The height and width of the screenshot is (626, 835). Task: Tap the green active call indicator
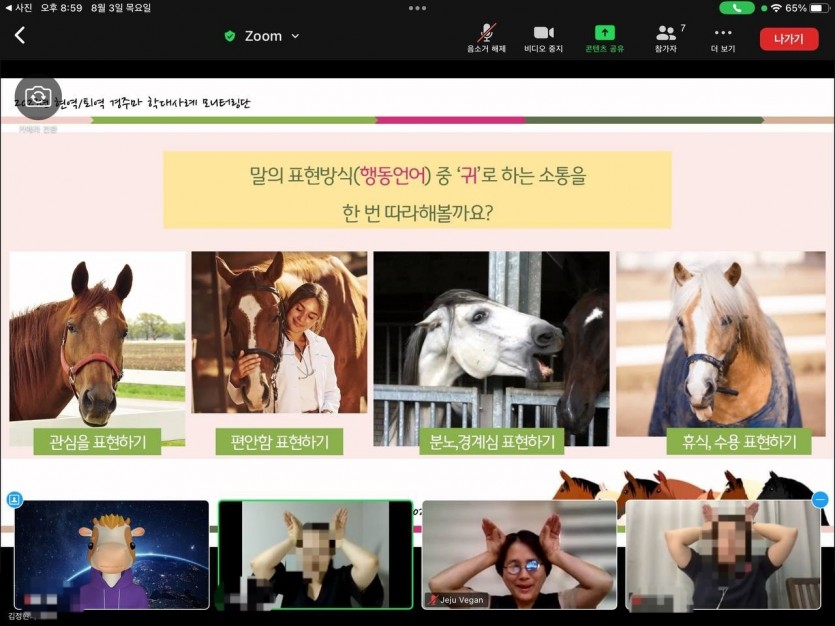click(736, 8)
